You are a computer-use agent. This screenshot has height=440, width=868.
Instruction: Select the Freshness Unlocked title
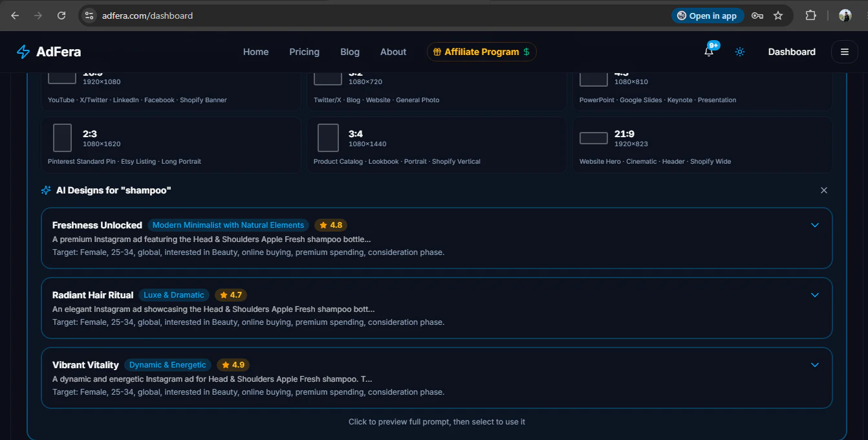point(97,225)
